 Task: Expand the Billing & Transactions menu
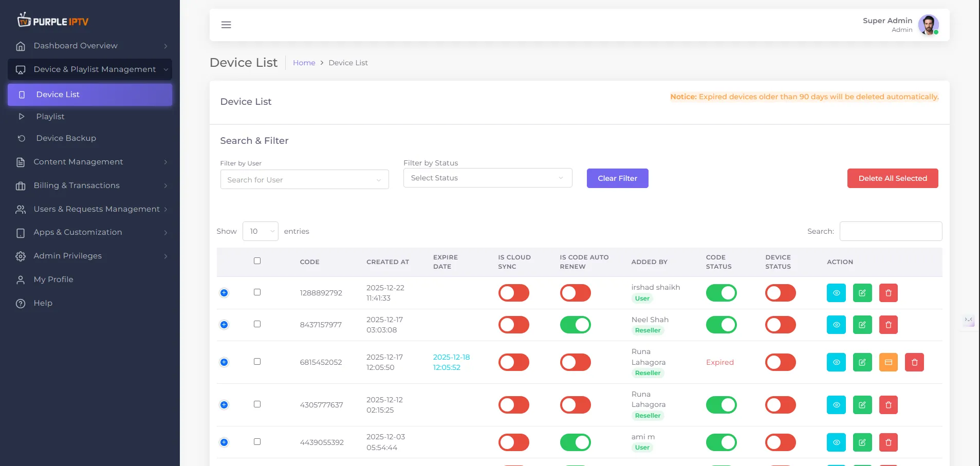90,185
